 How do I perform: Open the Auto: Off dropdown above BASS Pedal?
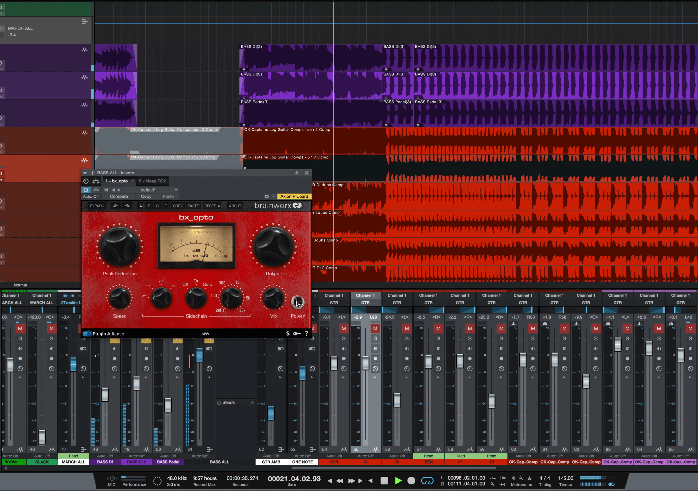pos(168,456)
